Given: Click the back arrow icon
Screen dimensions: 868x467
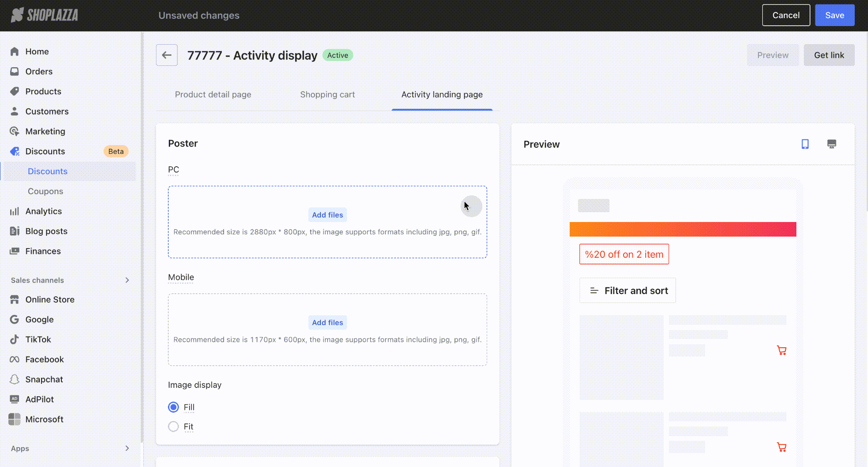Looking at the screenshot, I should (167, 55).
